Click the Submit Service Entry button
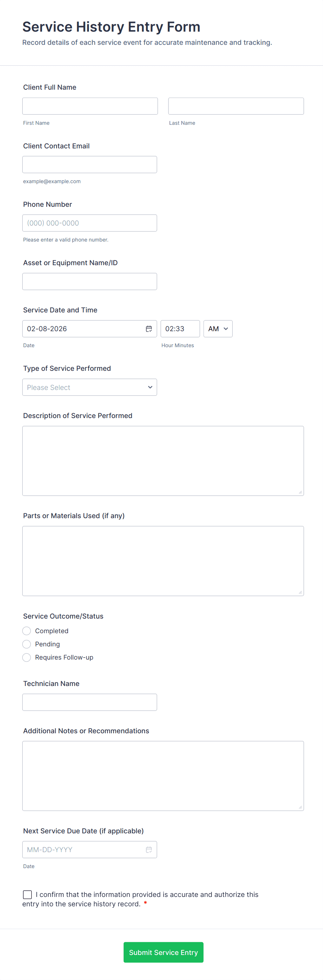Viewport: 323px width, 980px height. [163, 952]
